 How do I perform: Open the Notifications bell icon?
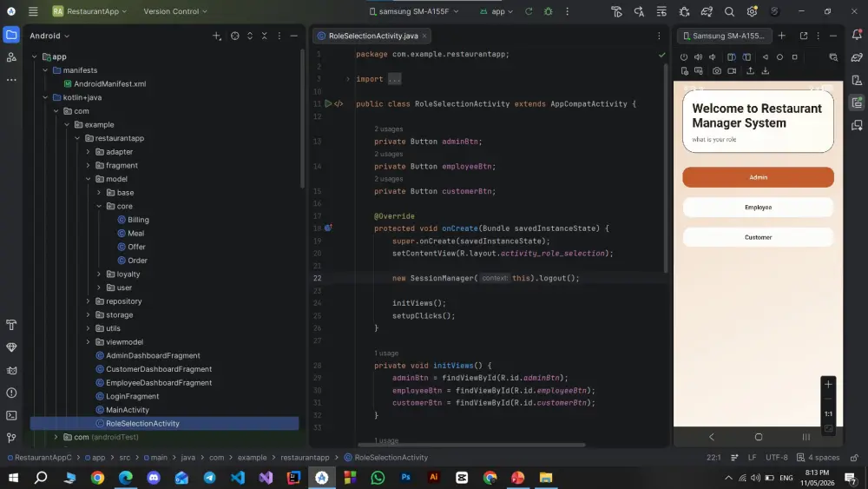pos(857,35)
